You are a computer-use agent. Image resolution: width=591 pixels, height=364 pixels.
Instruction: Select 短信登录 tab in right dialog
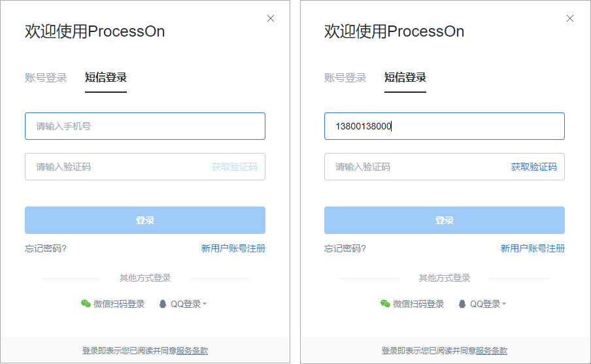tap(405, 78)
